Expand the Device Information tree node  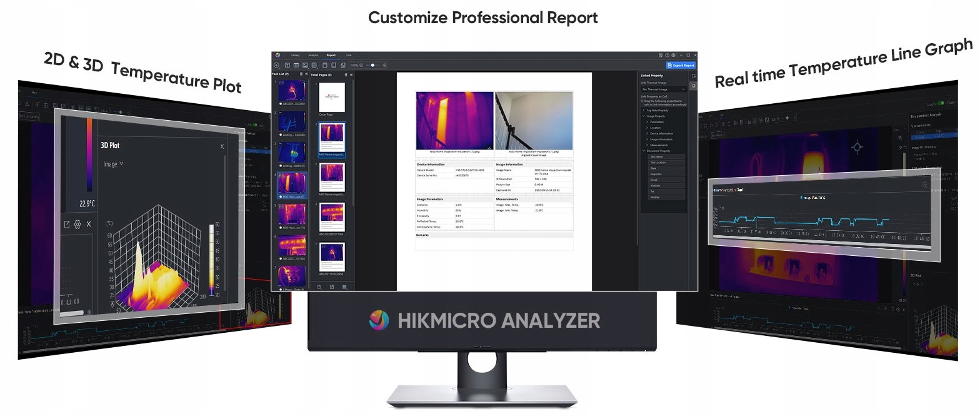coord(647,133)
